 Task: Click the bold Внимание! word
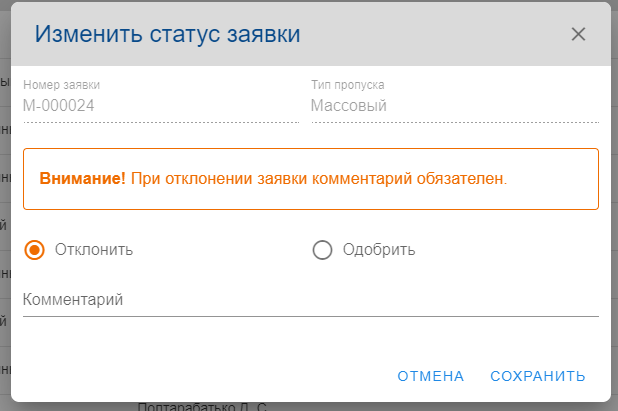click(82, 180)
